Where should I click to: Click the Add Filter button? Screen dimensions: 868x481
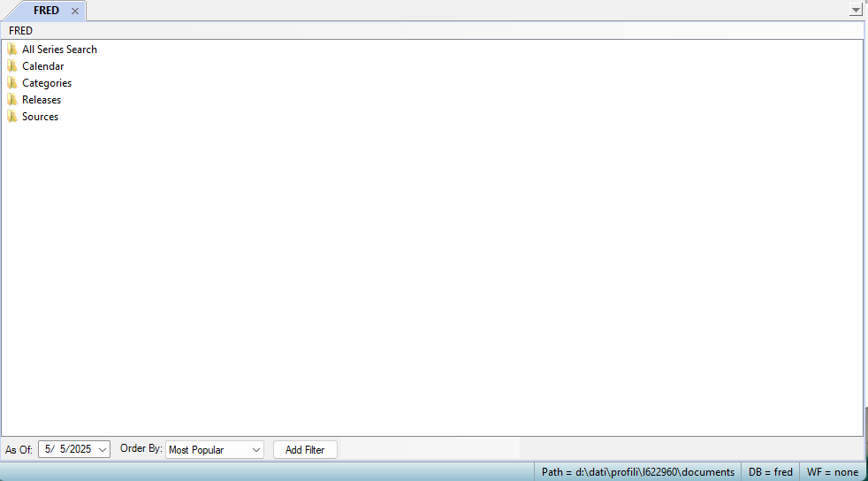[x=305, y=449]
